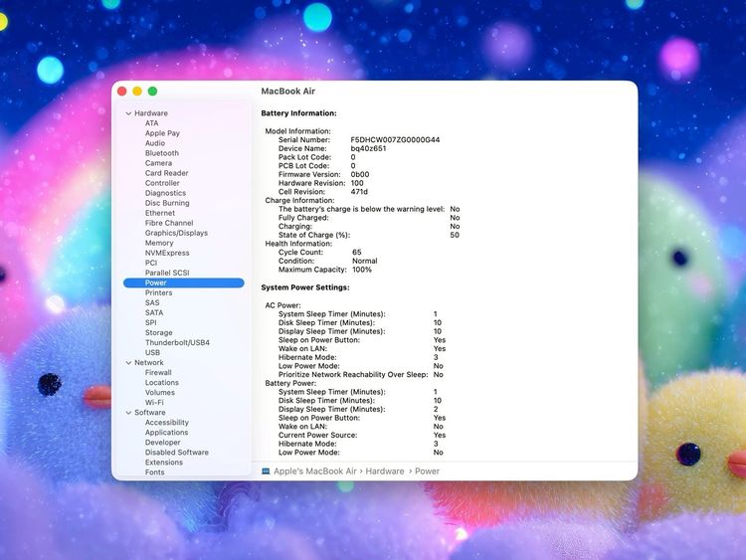Open Printers in the sidebar
746x560 pixels.
point(158,293)
